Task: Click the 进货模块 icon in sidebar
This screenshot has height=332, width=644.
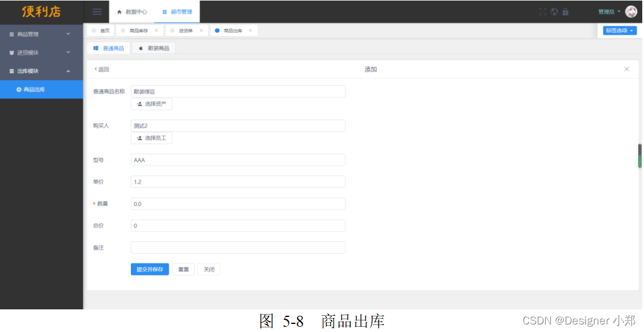Action: pos(12,53)
